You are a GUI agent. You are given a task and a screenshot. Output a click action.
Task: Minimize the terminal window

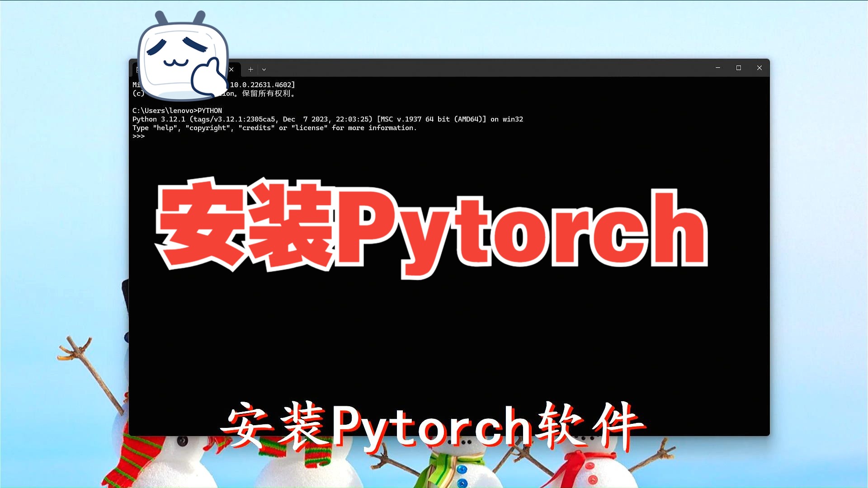point(717,68)
